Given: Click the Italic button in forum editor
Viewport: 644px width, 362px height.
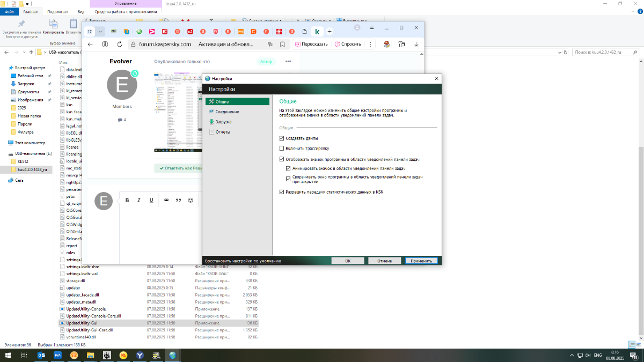Looking at the screenshot, I should (x=139, y=200).
